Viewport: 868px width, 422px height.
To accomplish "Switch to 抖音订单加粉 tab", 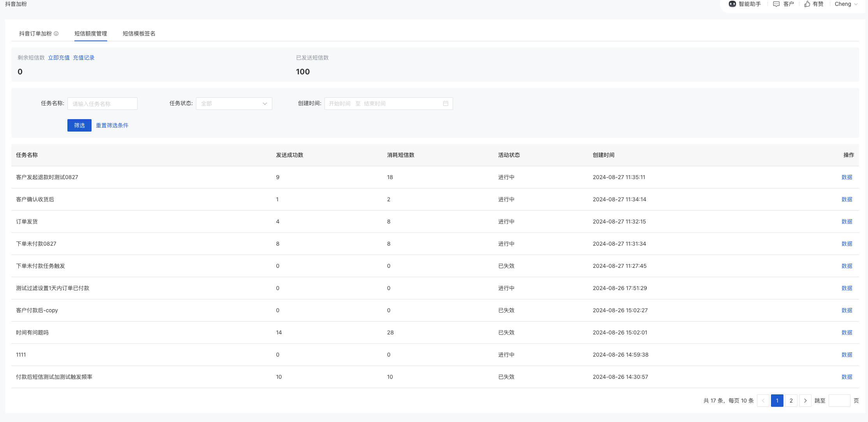I will (x=35, y=33).
